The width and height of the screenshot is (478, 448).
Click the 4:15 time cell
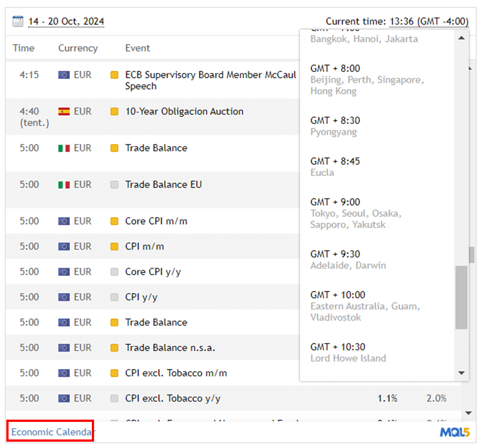[29, 75]
